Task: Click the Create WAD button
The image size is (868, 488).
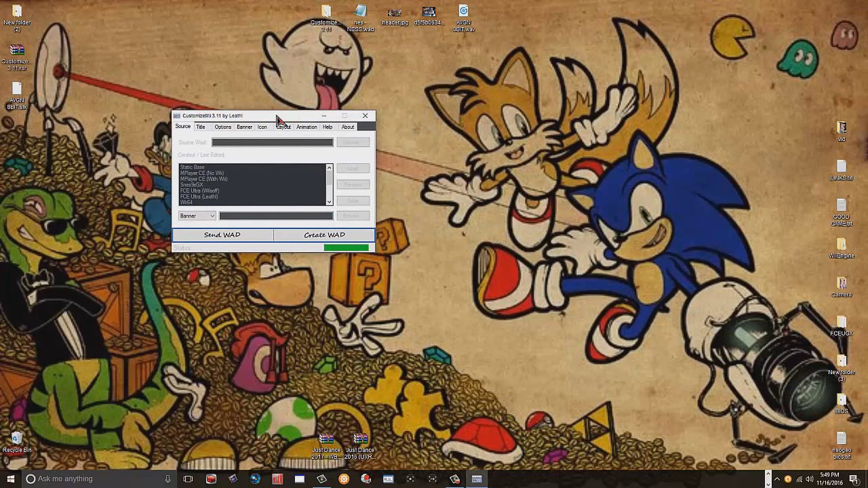Action: click(x=324, y=235)
